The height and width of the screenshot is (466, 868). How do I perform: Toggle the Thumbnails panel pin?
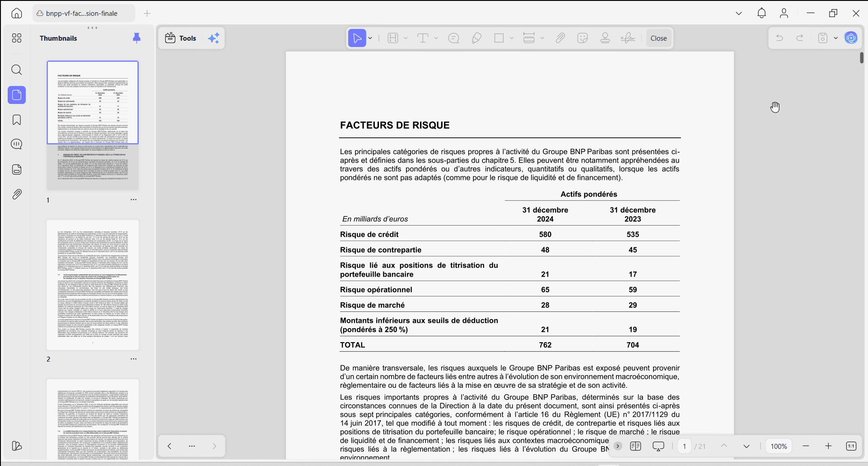coord(136,38)
